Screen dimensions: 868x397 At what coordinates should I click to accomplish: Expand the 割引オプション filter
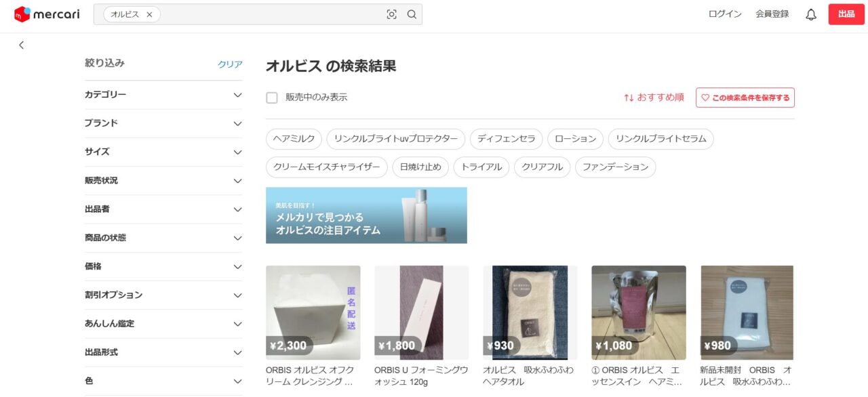click(x=163, y=295)
